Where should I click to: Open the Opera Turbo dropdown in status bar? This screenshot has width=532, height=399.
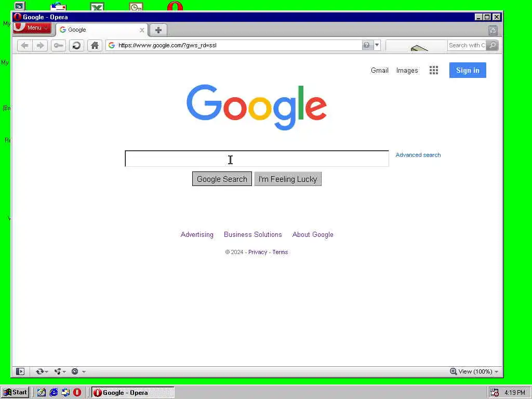click(78, 371)
